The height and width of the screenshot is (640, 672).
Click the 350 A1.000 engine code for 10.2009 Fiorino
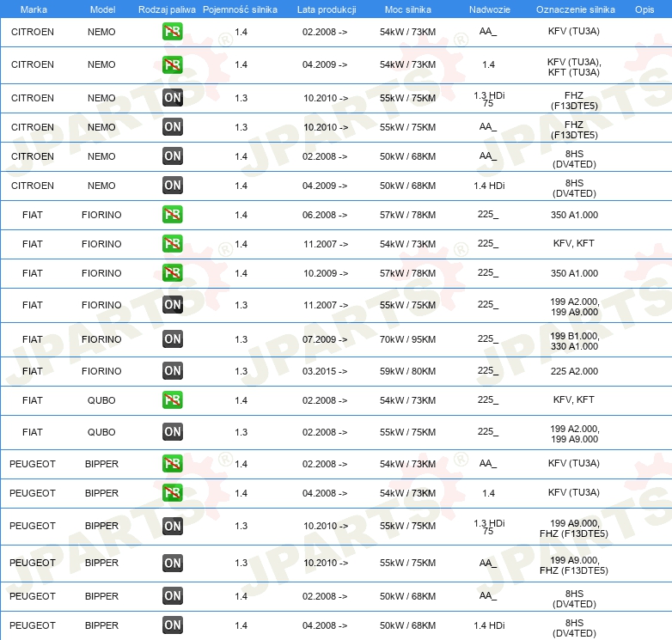(574, 273)
